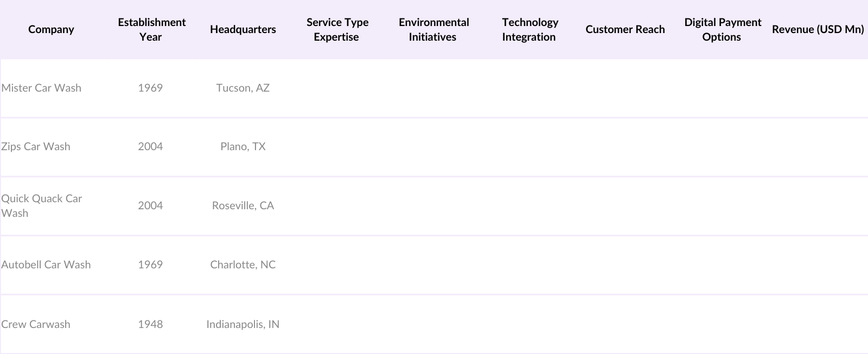The image size is (868, 354).
Task: Click the Revenue (USD Mn) header
Action: 818,29
